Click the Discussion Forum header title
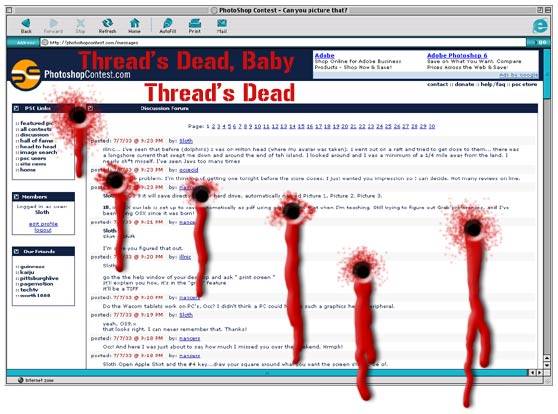The height and width of the screenshot is (414, 558). coord(164,108)
